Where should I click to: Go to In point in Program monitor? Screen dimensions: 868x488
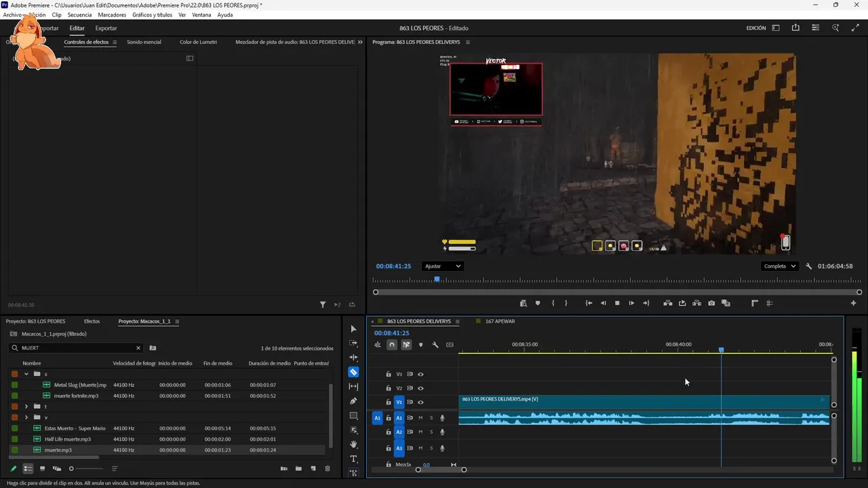click(x=589, y=303)
